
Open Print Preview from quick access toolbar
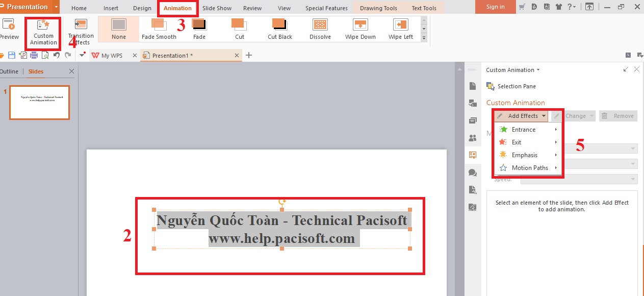coord(45,55)
